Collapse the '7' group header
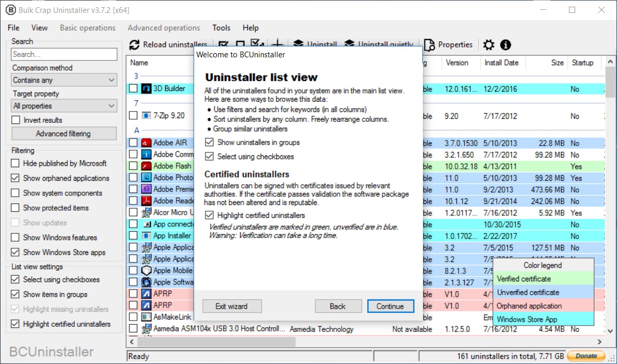Viewport: 617px width, 364px height. (x=136, y=103)
